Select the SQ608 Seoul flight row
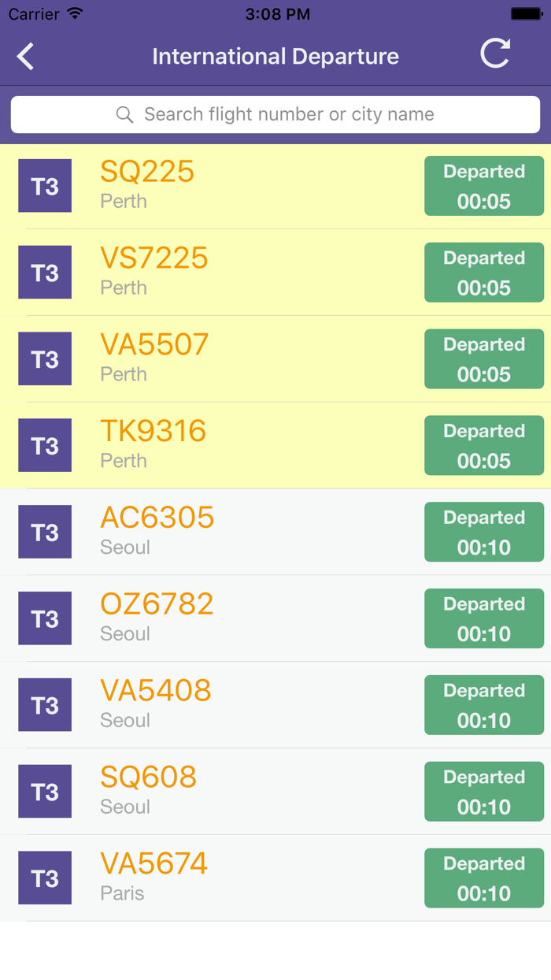The height and width of the screenshot is (980, 551). point(236,791)
